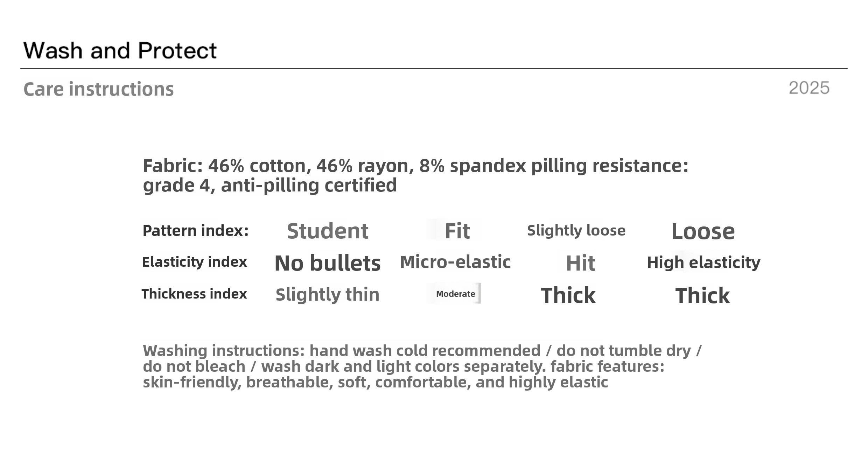The width and height of the screenshot is (868, 469).
Task: Click the Elasticity index label
Action: [x=194, y=262]
